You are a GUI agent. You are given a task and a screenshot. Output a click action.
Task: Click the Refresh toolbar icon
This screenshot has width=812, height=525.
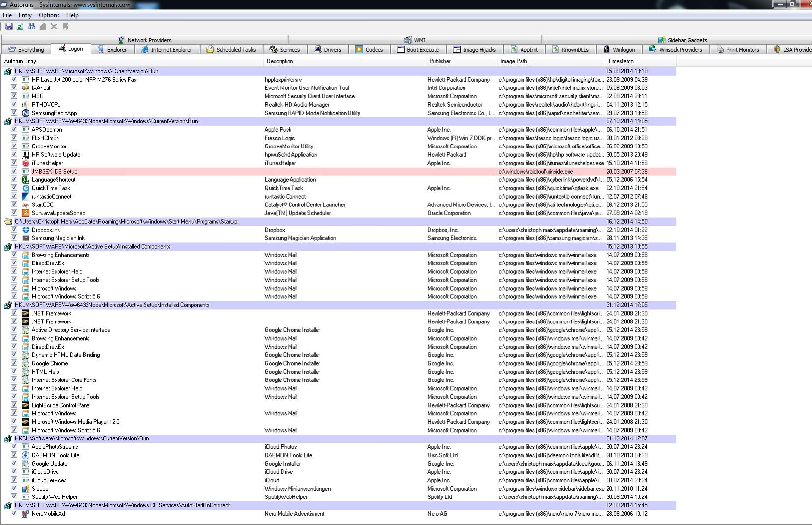[x=20, y=27]
